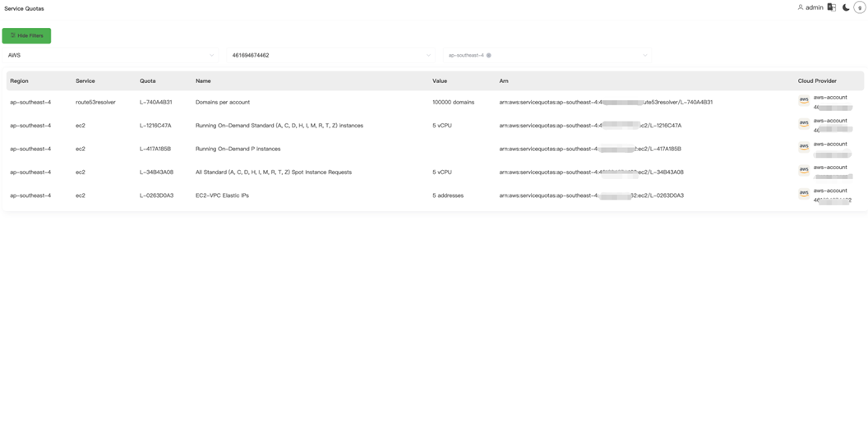Open the admin user menu
The image size is (868, 432).
810,7
